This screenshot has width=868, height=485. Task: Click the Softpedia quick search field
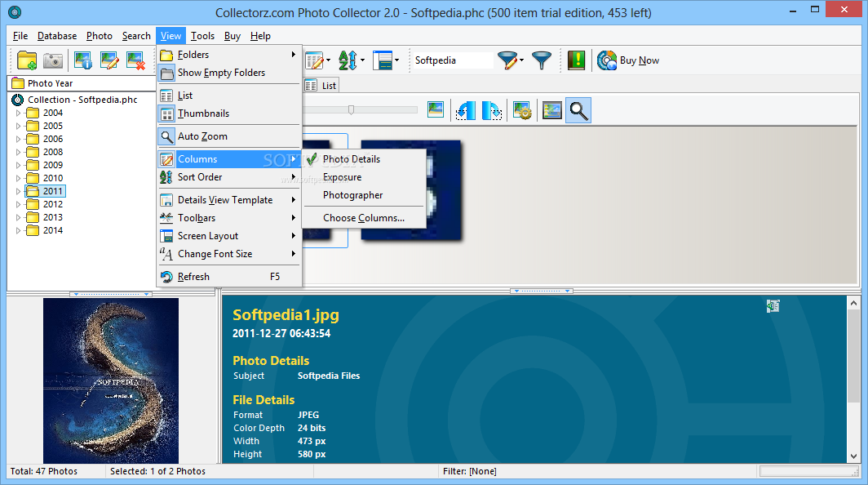click(452, 60)
